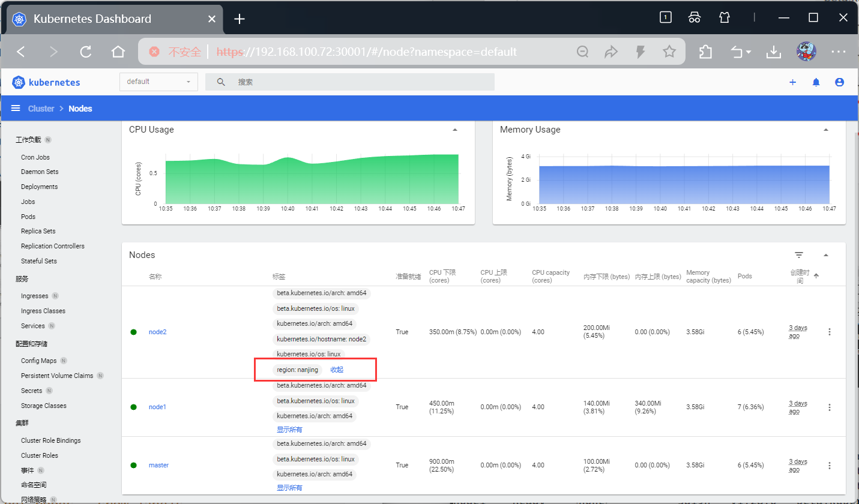
Task: Open browser extensions puzzle icon
Action: (705, 52)
